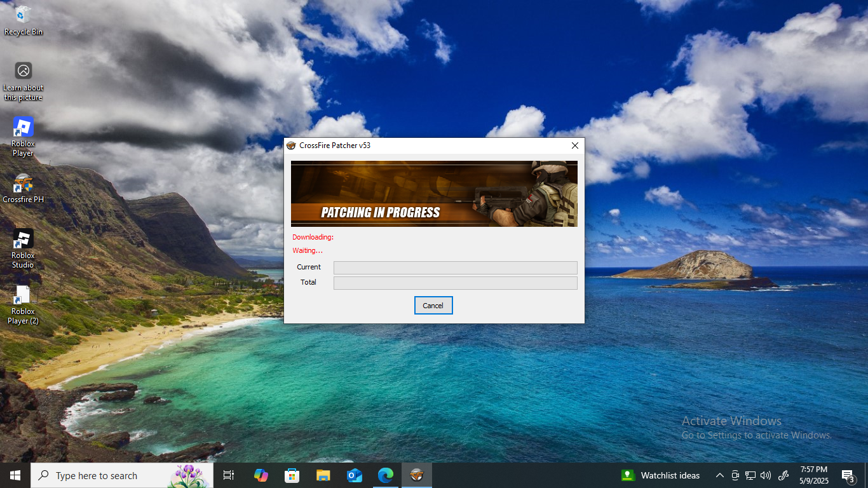Viewport: 868px width, 488px height.
Task: Click the Current label in patcher
Action: coord(309,267)
